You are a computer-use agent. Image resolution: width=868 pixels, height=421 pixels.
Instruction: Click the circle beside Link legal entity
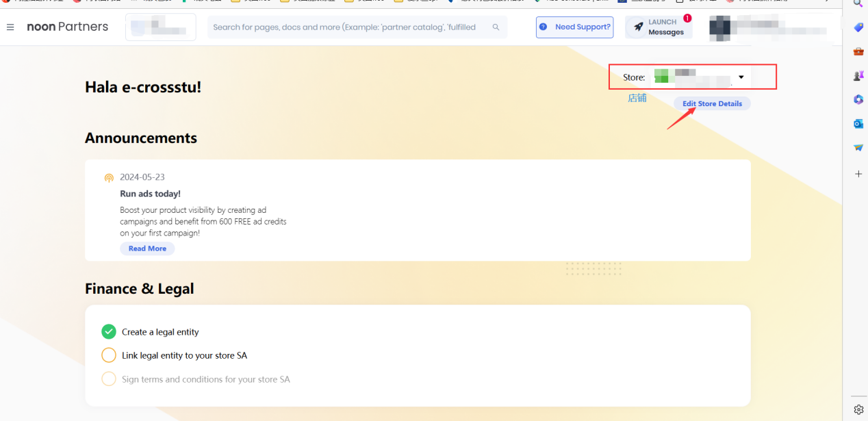[109, 355]
